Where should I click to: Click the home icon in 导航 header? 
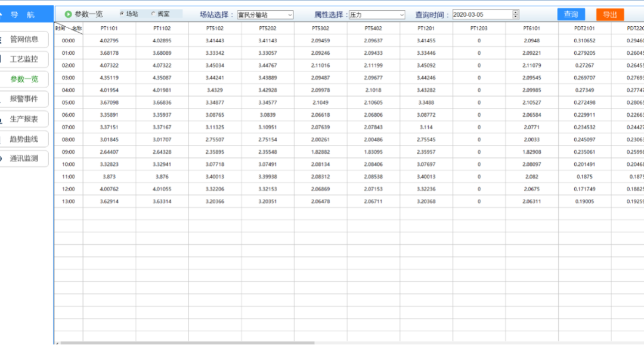(1, 15)
